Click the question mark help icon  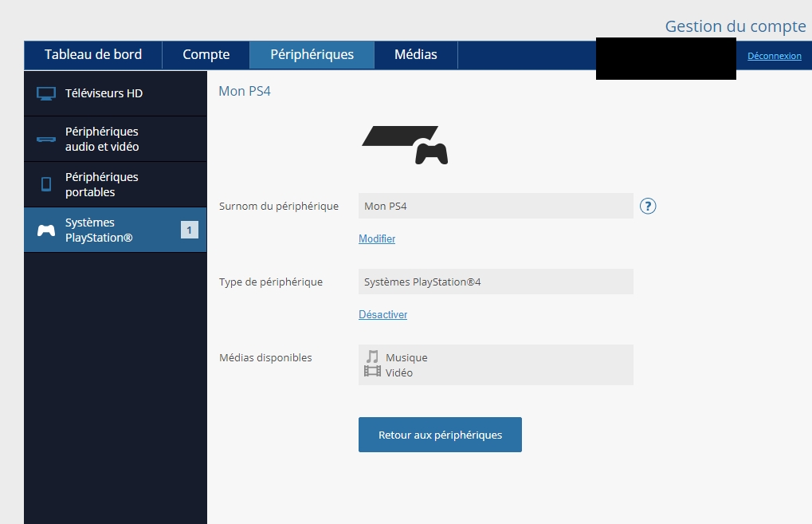coord(648,207)
